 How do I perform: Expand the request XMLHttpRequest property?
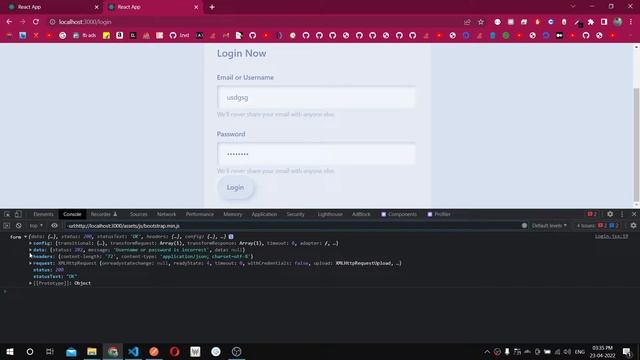pos(31,263)
